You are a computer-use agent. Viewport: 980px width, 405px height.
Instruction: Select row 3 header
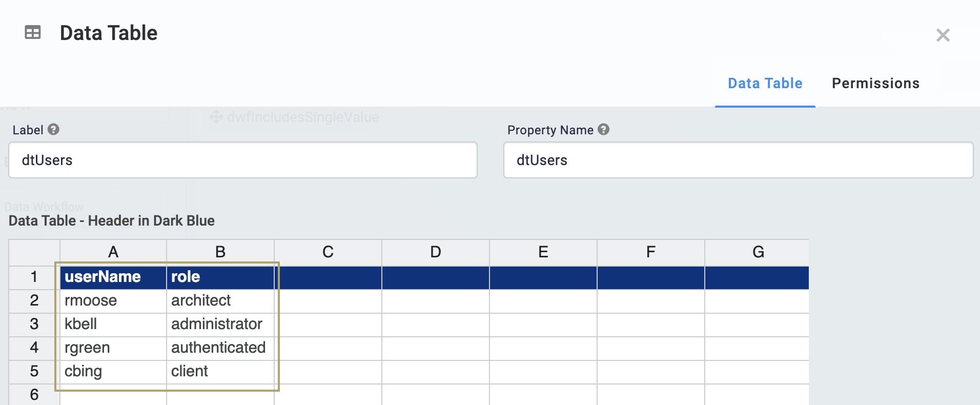pyautogui.click(x=34, y=325)
